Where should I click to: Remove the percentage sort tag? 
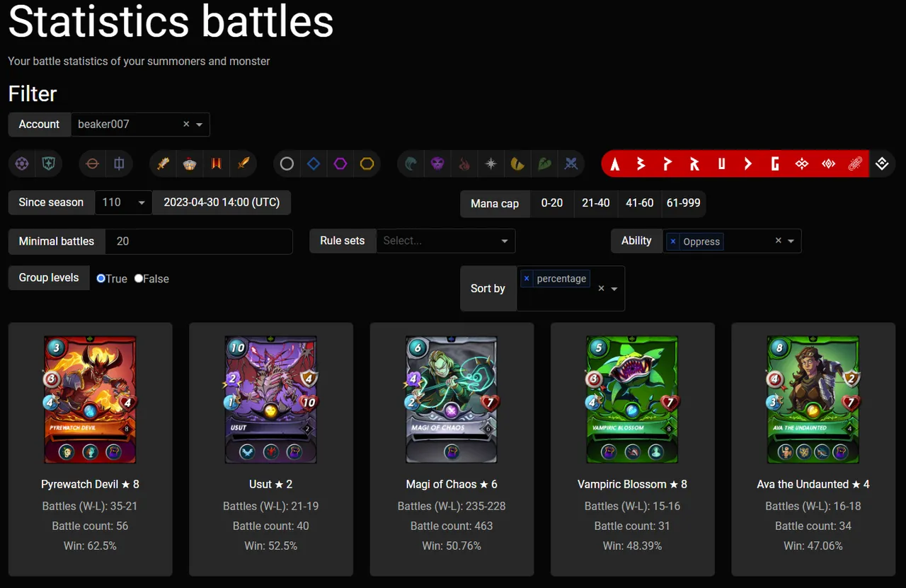click(526, 279)
